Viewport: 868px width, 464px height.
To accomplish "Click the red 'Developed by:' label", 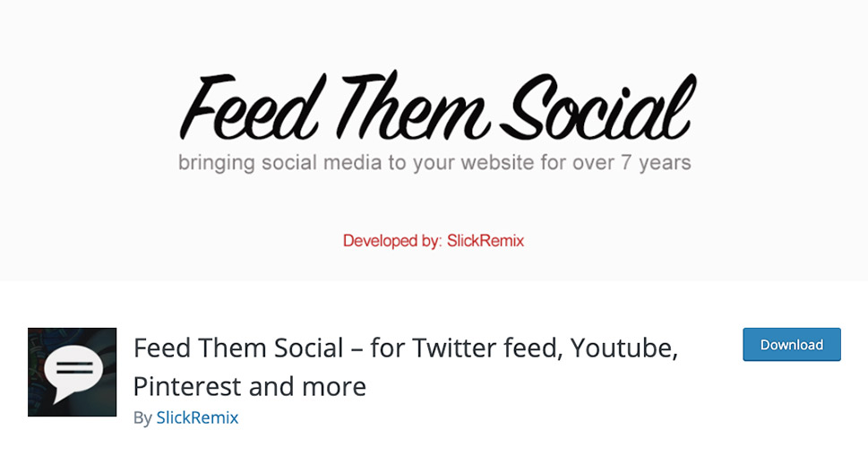I will point(392,241).
